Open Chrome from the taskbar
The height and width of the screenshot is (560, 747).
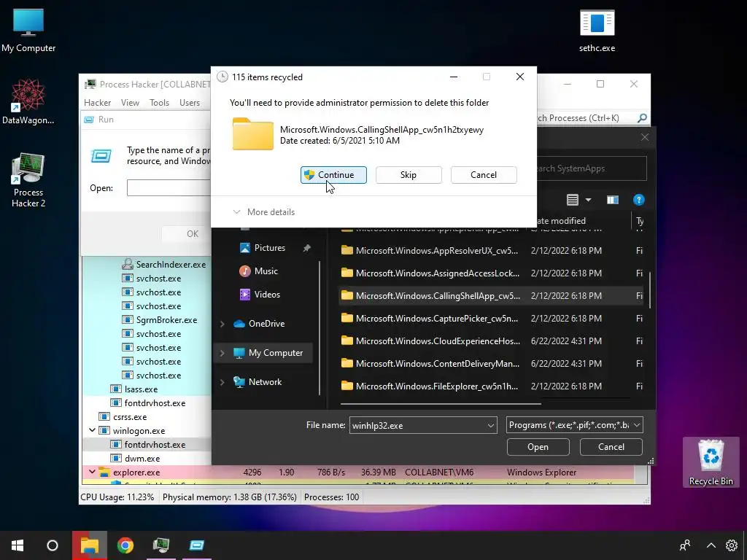pos(125,545)
